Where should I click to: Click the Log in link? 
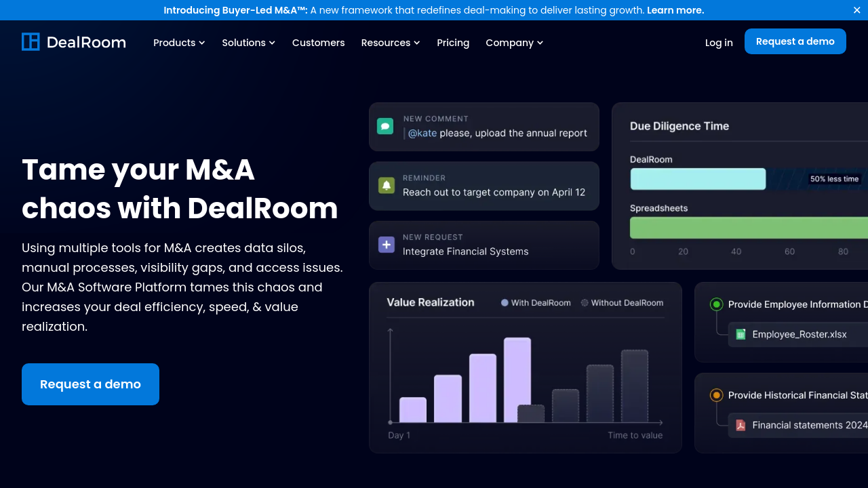[719, 43]
